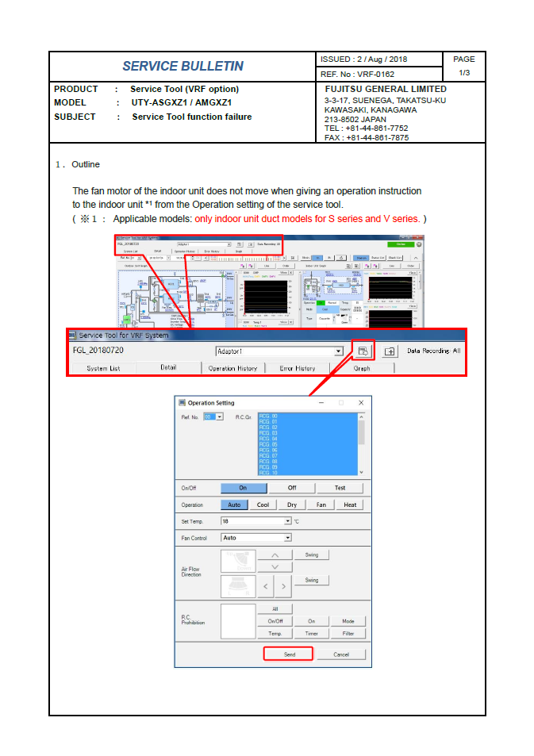Click the Service Tool for VRF System title icon
Screen dimensions: 534x756
click(x=72, y=335)
